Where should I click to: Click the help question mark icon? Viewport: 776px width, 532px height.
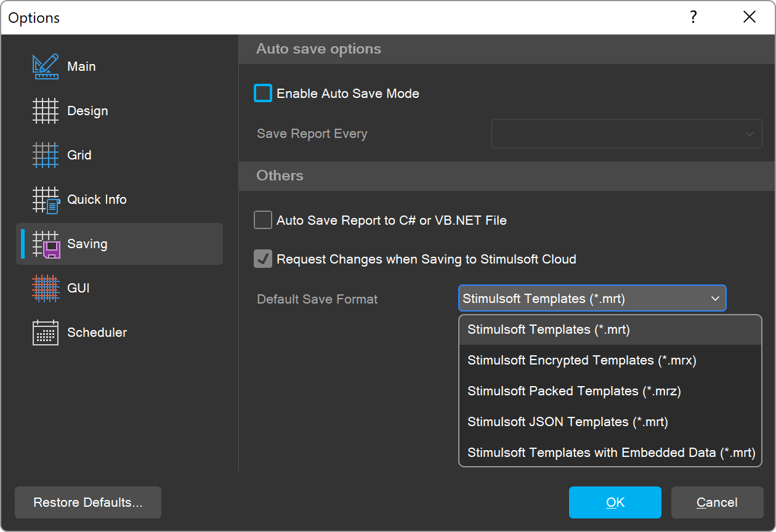[693, 17]
